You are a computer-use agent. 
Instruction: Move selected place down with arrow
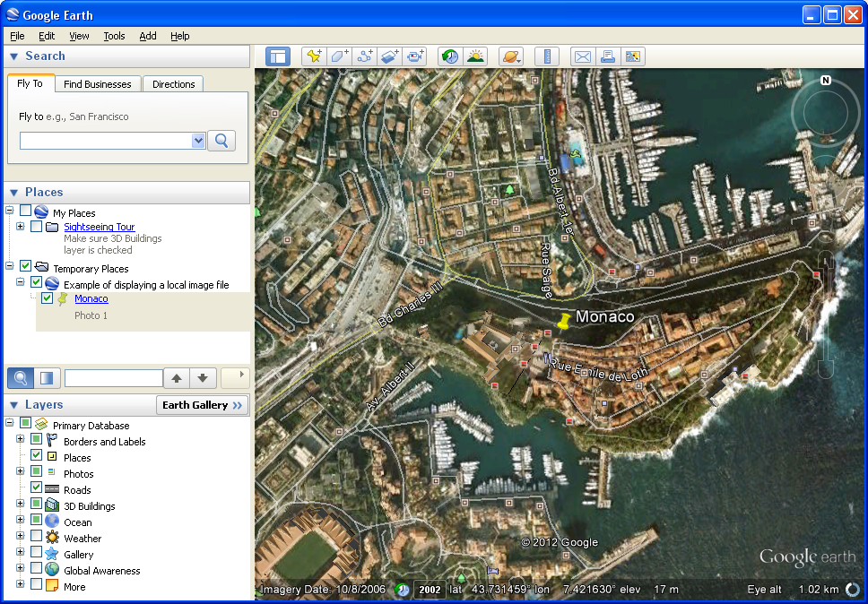pyautogui.click(x=203, y=378)
